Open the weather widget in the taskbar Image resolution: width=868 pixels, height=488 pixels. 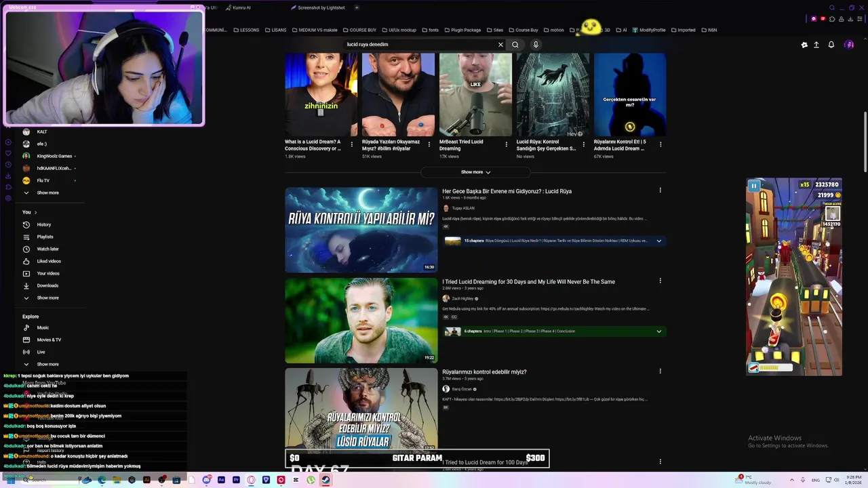[x=754, y=479]
